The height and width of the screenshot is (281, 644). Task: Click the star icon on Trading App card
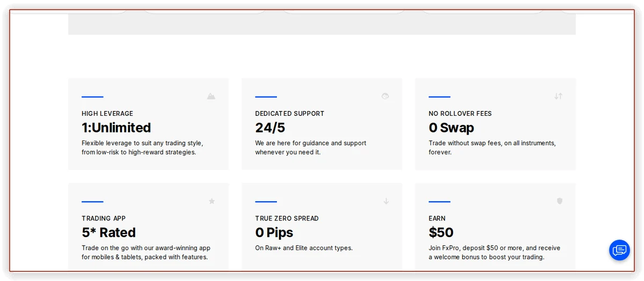tap(211, 201)
